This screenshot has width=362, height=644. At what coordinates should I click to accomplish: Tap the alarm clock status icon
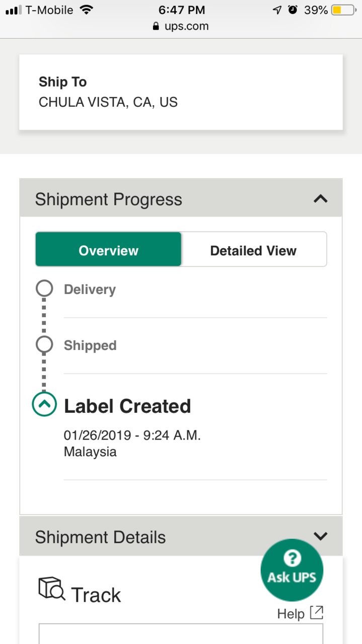coord(293,10)
